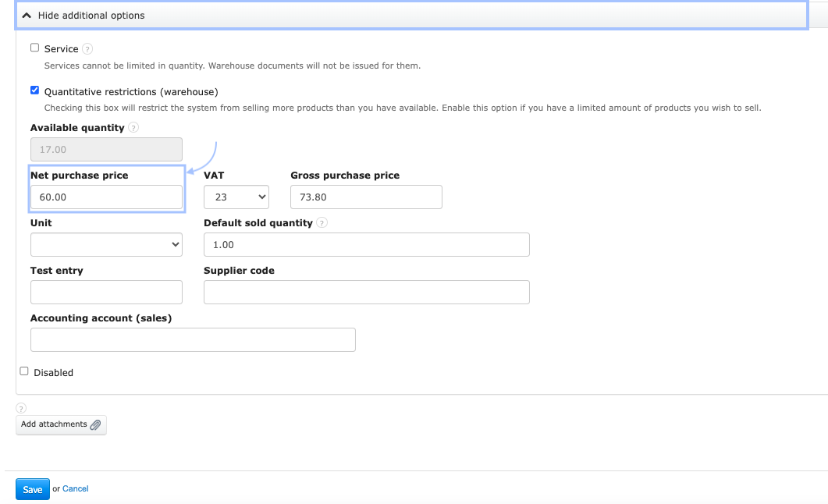Image resolution: width=828 pixels, height=504 pixels.
Task: Click the collapse chevron icon at top
Action: (27, 16)
